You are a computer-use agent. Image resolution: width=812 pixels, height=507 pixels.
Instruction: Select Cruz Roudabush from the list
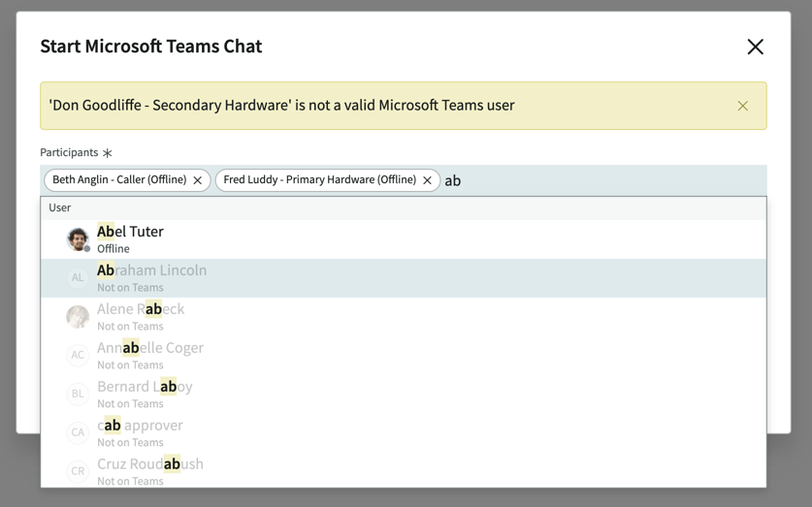point(404,470)
